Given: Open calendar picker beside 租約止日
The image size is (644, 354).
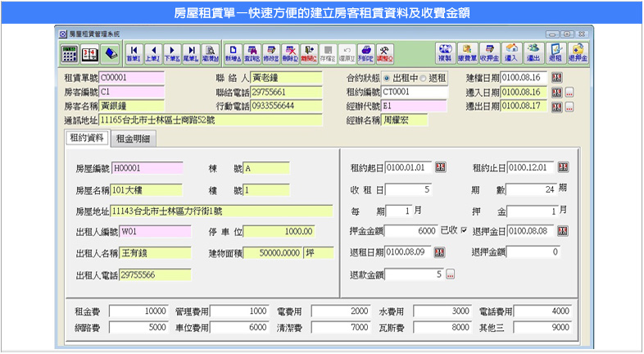Looking at the screenshot, I should 563,167.
